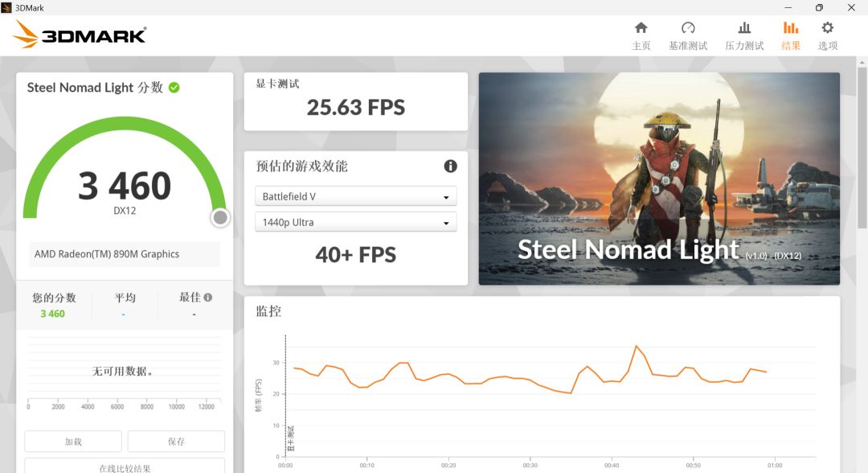
Task: Click the 显卡测试 graphics test label
Action: pos(277,84)
